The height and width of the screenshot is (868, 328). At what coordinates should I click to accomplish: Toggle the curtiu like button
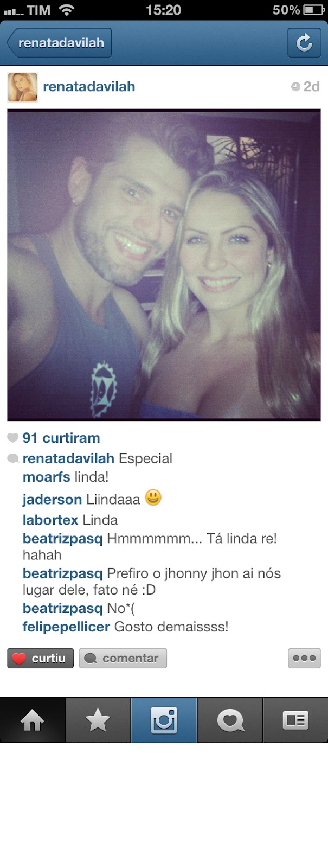[40, 658]
